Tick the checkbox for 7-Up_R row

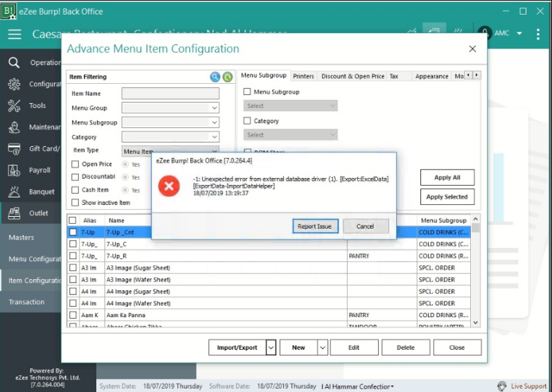pos(73,256)
